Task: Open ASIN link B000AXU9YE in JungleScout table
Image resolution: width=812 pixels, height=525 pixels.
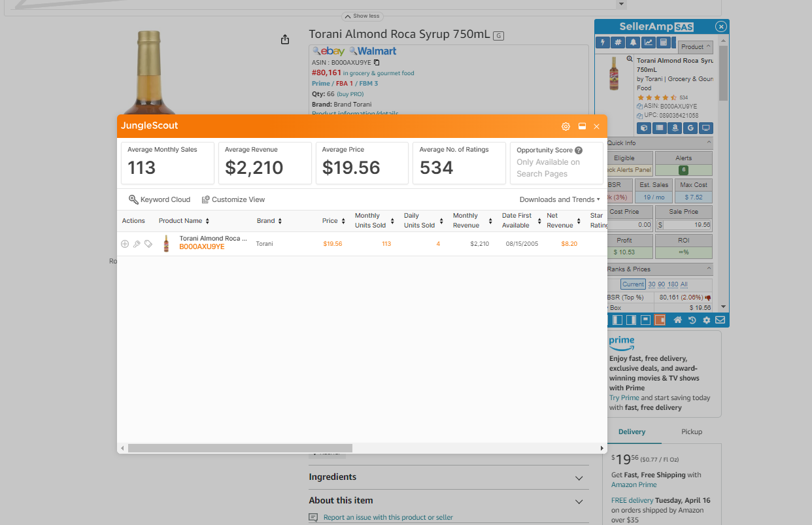Action: pos(202,247)
